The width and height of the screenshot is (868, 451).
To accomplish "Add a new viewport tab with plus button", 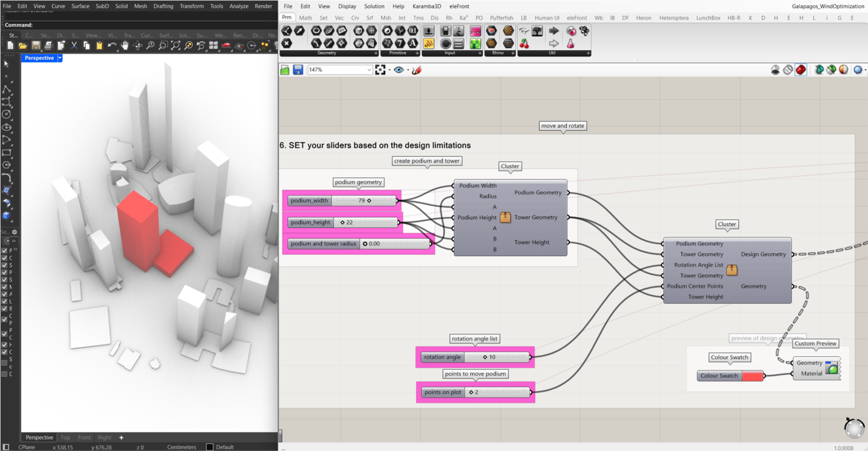I will tap(121, 438).
